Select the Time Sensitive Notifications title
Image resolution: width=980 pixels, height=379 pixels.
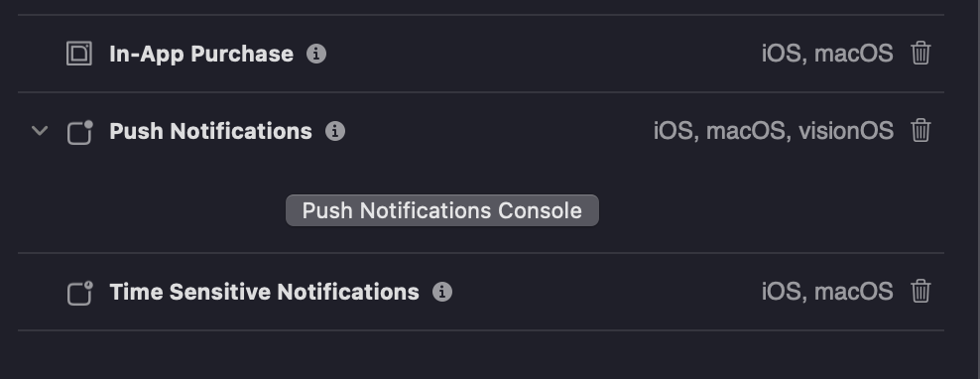point(265,292)
